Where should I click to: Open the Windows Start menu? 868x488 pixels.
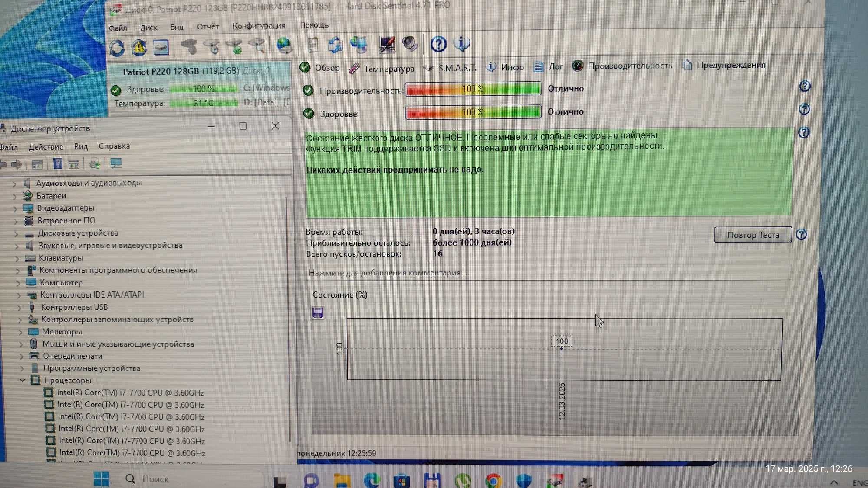tap(101, 479)
